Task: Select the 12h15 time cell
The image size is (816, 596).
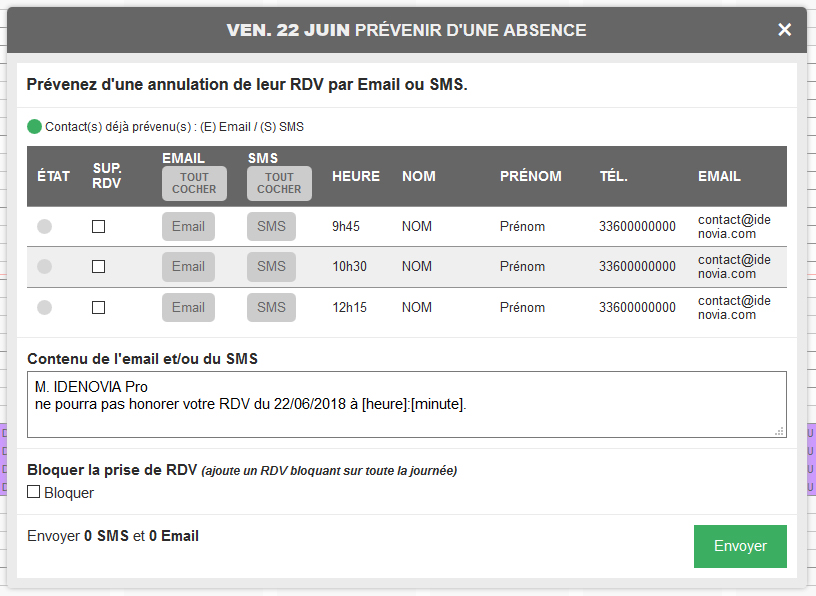Action: 350,308
